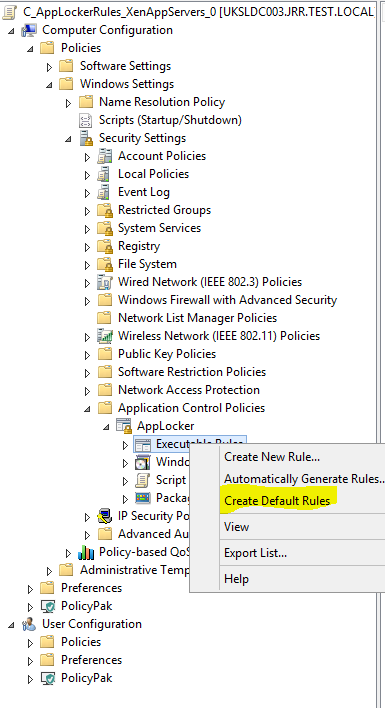Select Network List Manager Policies
The image size is (385, 708).
coord(198,318)
